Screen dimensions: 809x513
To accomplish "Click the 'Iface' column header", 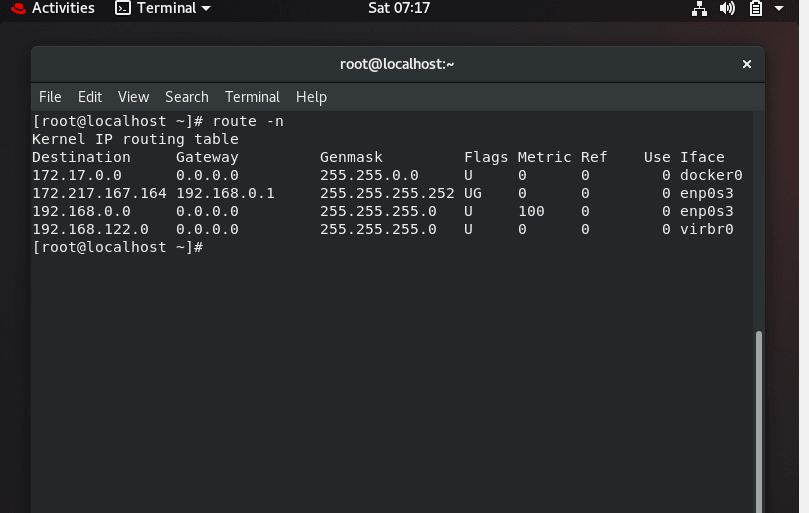I will [x=702, y=157].
